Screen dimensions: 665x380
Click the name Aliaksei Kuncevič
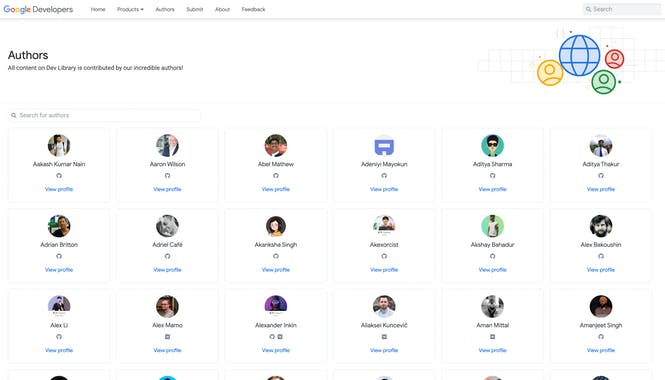[384, 325]
